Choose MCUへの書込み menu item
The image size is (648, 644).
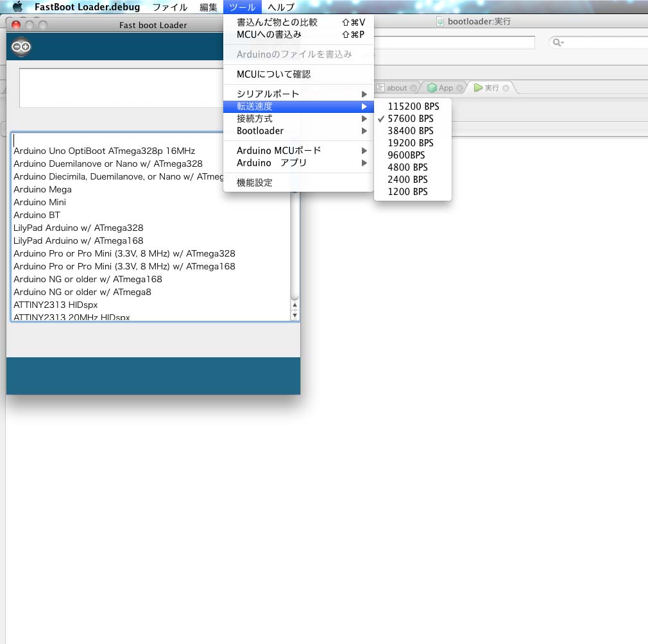tap(298, 34)
